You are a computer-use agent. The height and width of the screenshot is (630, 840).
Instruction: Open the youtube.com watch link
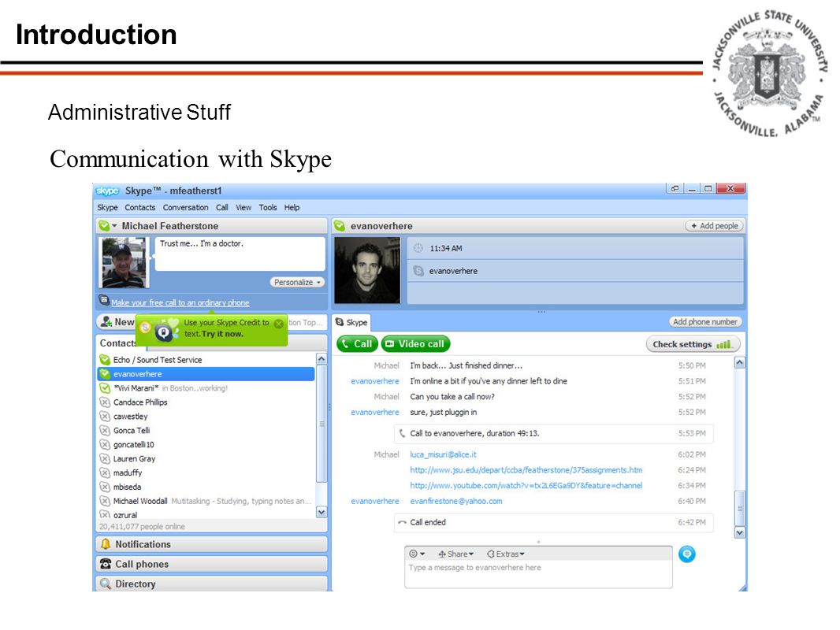pyautogui.click(x=526, y=485)
